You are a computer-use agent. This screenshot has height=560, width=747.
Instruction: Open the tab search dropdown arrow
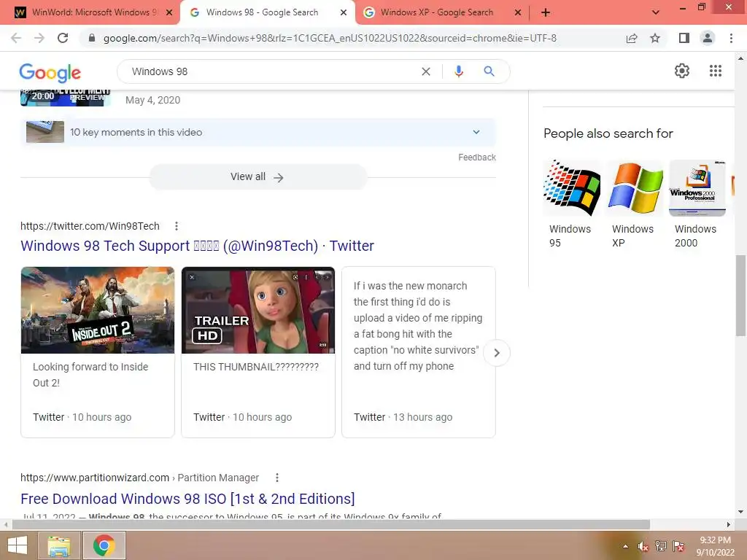(x=656, y=12)
